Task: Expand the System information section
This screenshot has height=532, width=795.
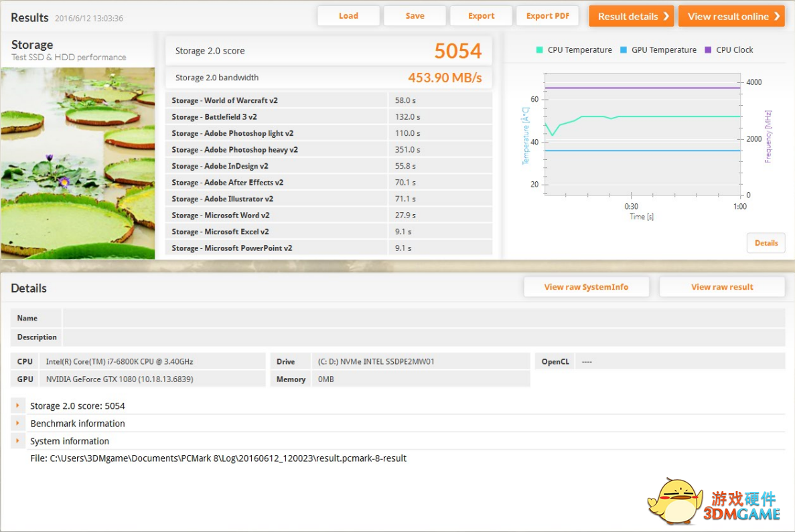Action: click(17, 441)
